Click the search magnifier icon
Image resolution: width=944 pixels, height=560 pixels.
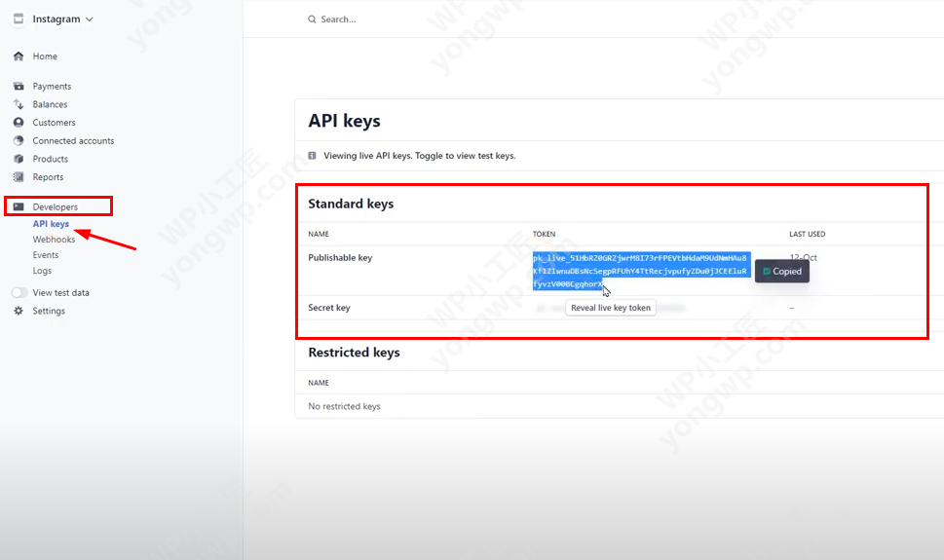tap(312, 19)
